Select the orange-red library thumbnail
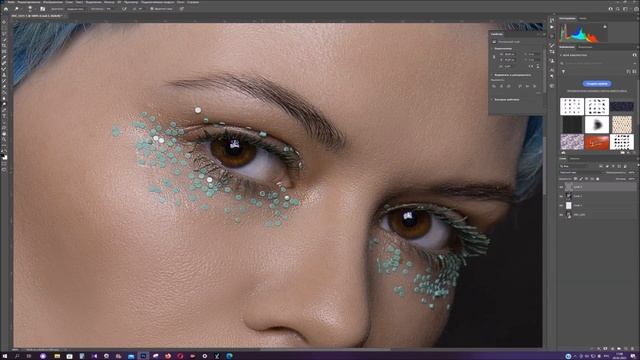640x360 pixels. coord(597,142)
